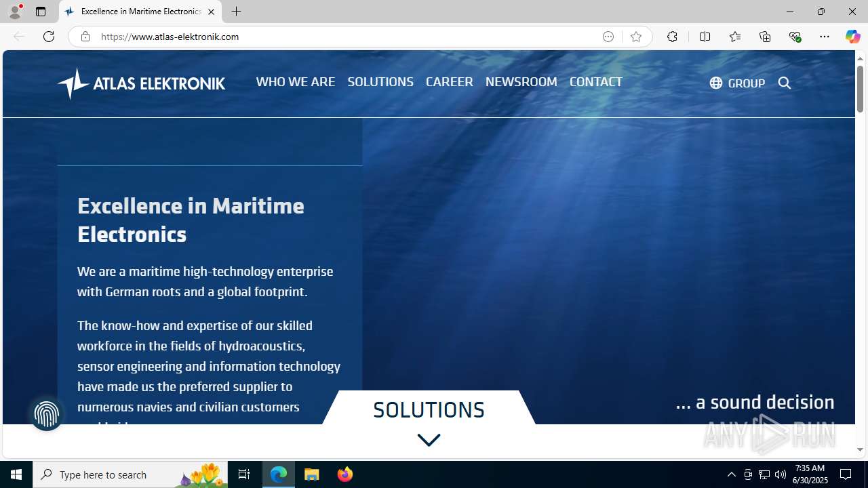This screenshot has width=868, height=488.
Task: View site information lock icon
Action: pos(85,37)
